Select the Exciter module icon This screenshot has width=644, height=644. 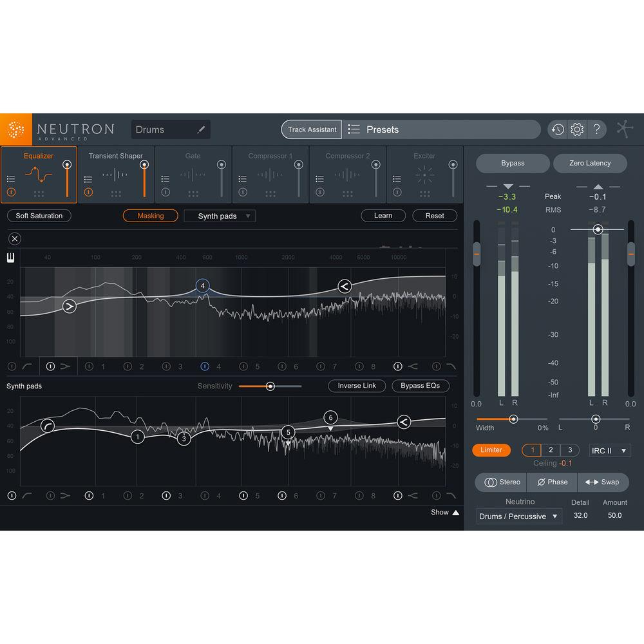pyautogui.click(x=424, y=174)
